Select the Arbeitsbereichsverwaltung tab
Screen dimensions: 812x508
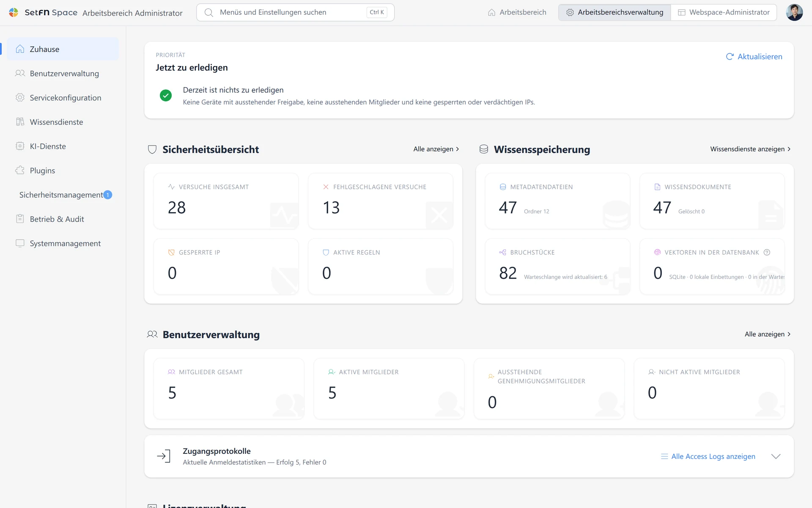coord(614,12)
